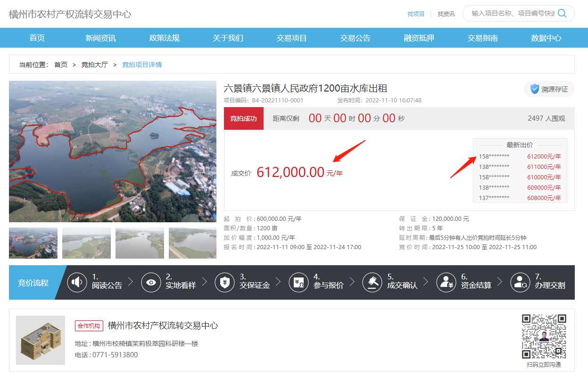
Task: Select the last reservoir thumbnail image
Action: click(x=192, y=243)
